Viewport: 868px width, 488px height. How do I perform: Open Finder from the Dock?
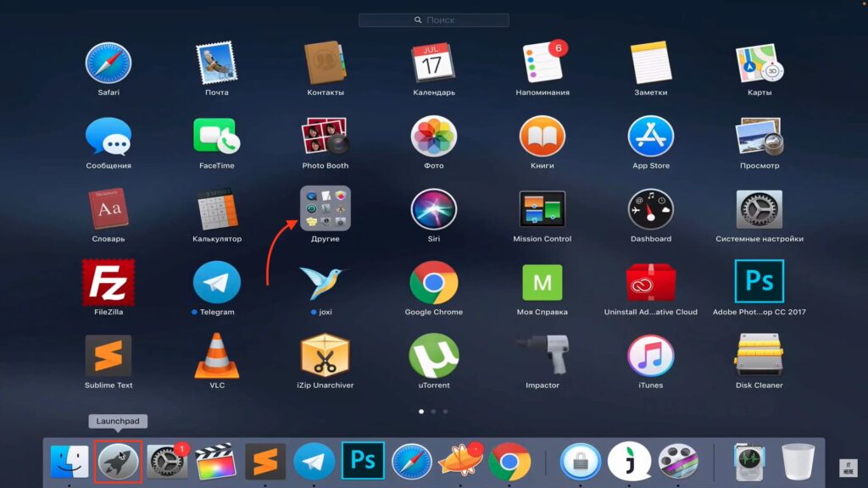(x=70, y=461)
